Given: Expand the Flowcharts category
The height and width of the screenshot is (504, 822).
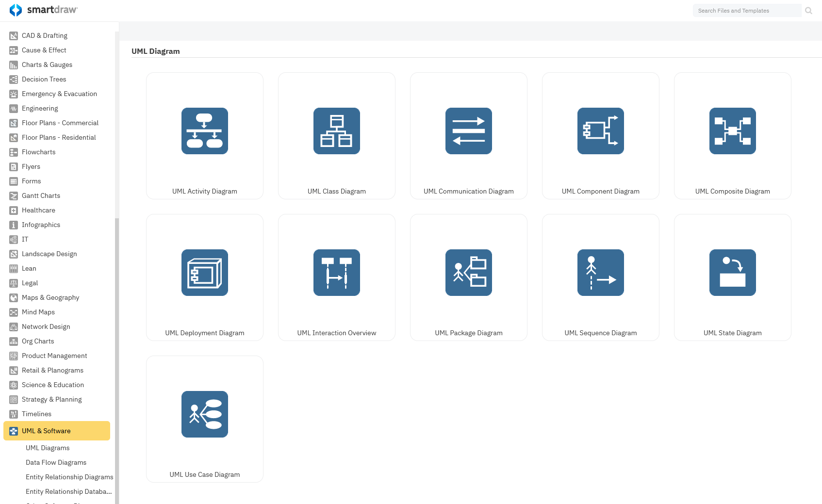Looking at the screenshot, I should tap(38, 152).
